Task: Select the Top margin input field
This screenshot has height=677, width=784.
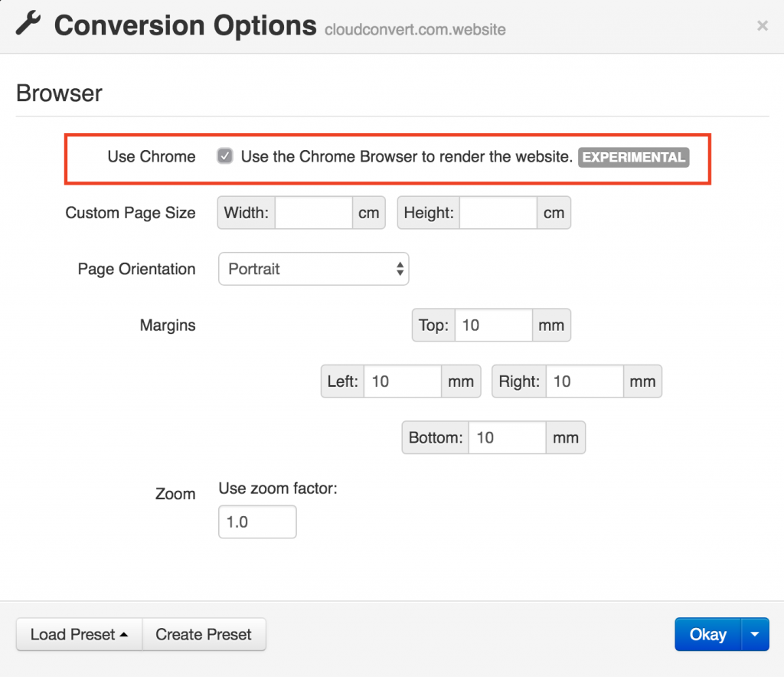Action: 493,325
